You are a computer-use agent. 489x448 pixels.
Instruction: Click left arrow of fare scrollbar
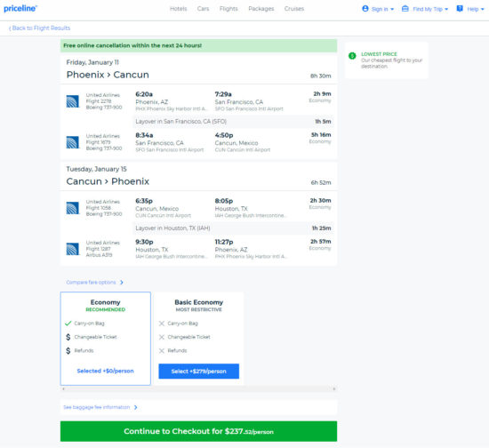(63, 388)
